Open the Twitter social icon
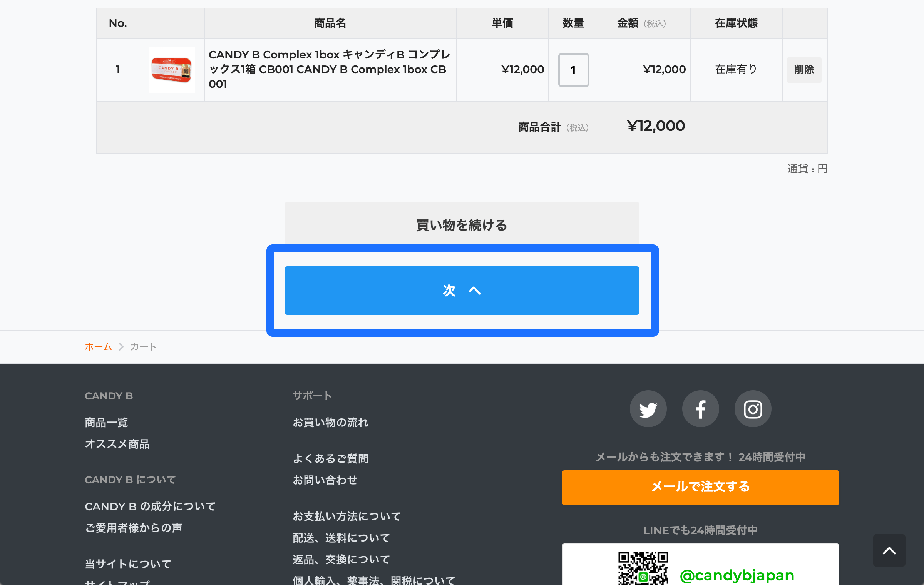This screenshot has width=924, height=585. (x=648, y=409)
